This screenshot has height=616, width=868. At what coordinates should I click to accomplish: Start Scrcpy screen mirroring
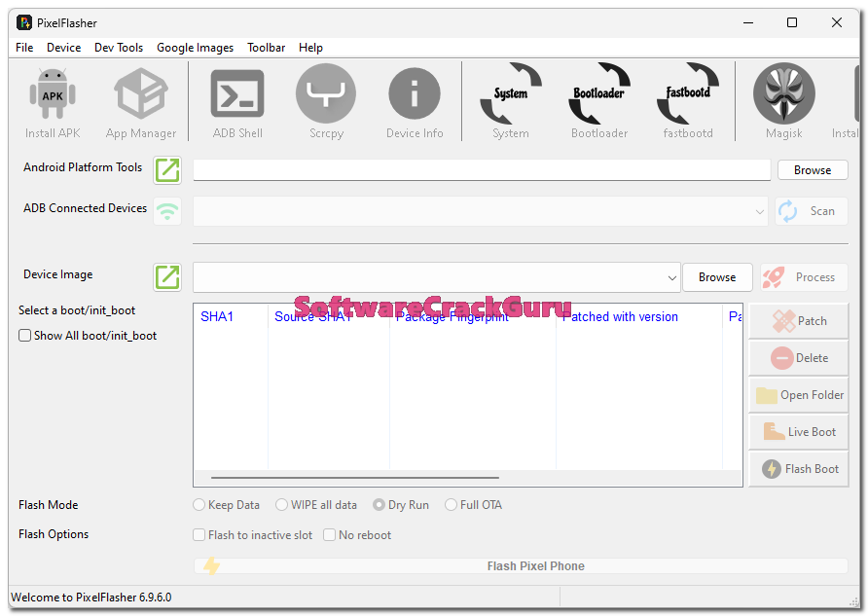[x=326, y=103]
